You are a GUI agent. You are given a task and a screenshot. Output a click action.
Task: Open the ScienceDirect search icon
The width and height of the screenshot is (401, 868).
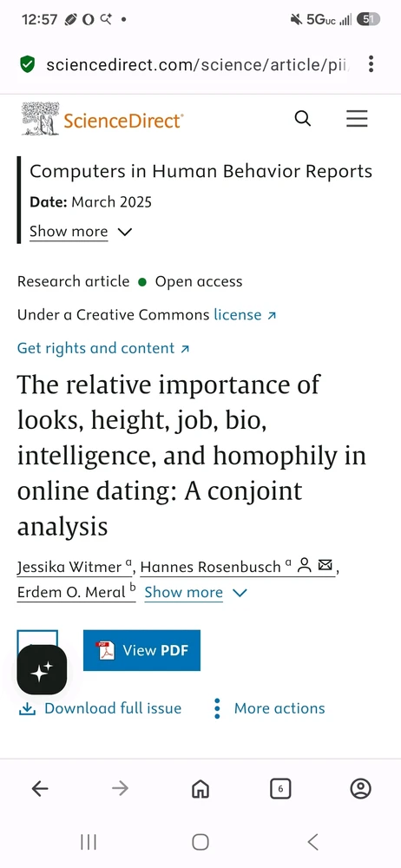[x=302, y=118]
